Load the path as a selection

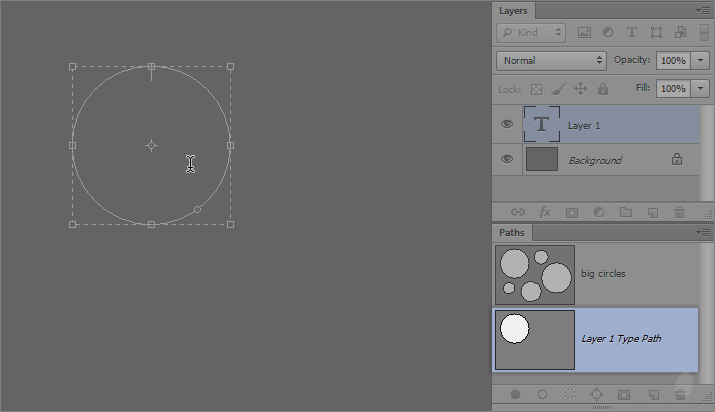click(x=570, y=395)
